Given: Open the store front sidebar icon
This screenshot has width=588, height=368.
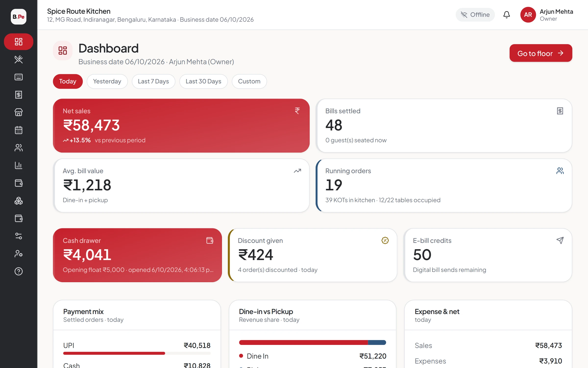Looking at the screenshot, I should tap(19, 112).
